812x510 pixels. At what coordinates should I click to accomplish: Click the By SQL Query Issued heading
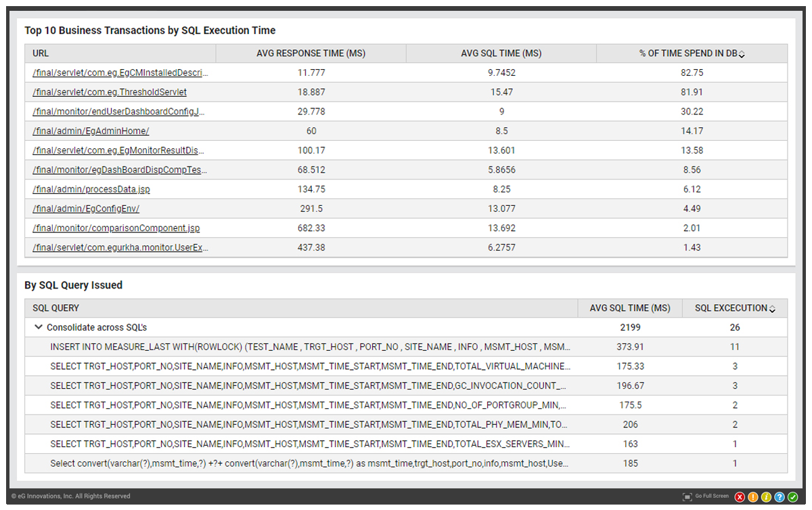tap(74, 285)
